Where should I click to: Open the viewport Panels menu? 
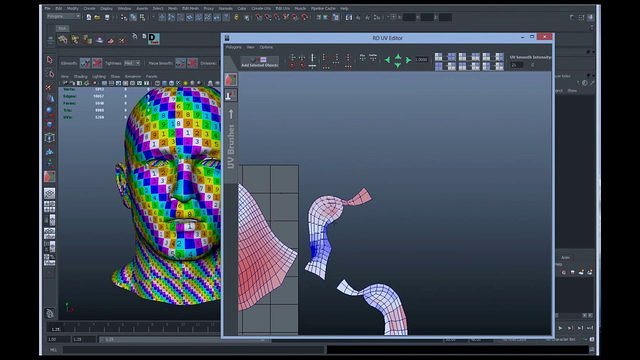(x=151, y=76)
